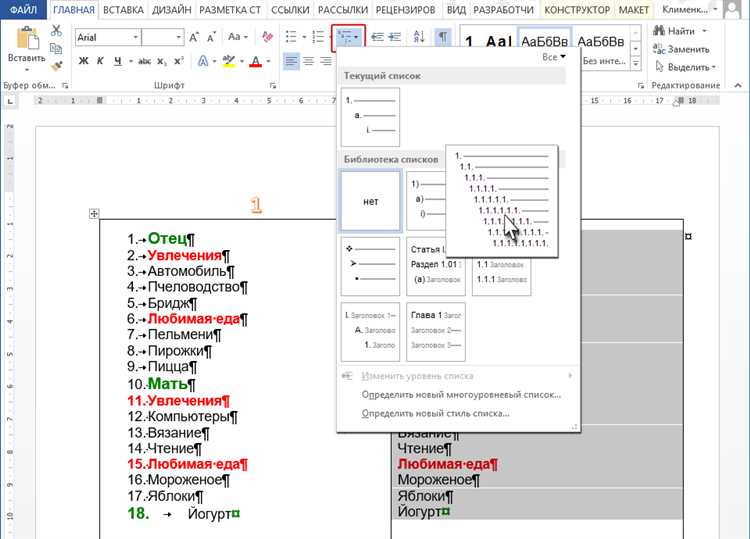Toggle align right
The image size is (750, 539).
(326, 61)
